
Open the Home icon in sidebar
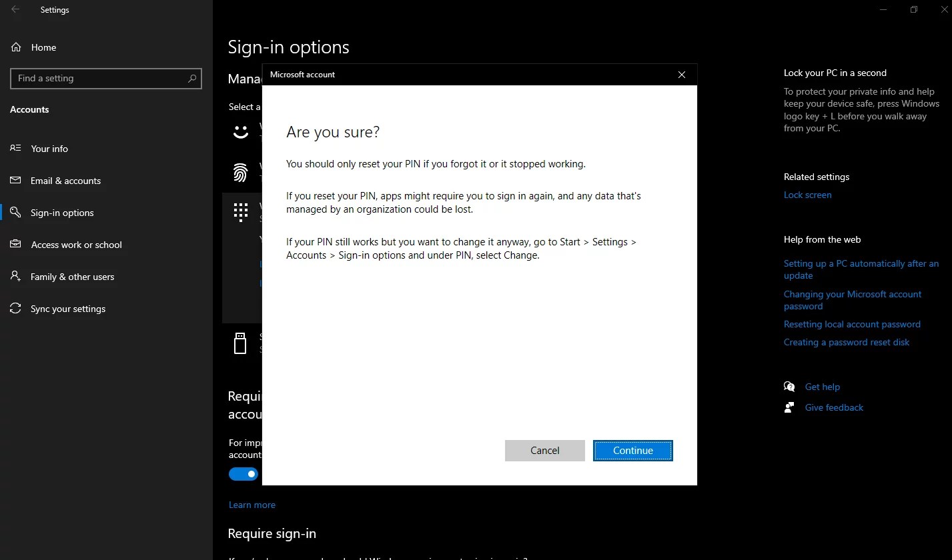[15, 47]
